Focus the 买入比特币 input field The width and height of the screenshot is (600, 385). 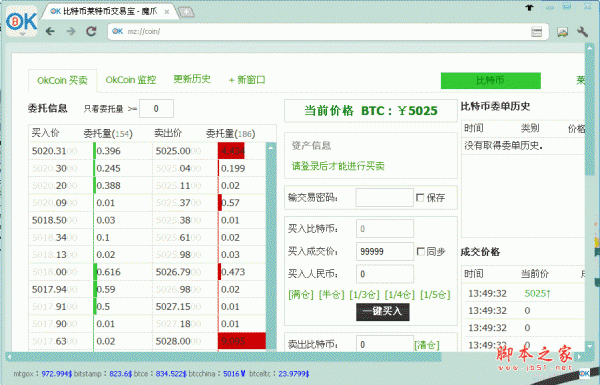tap(385, 228)
